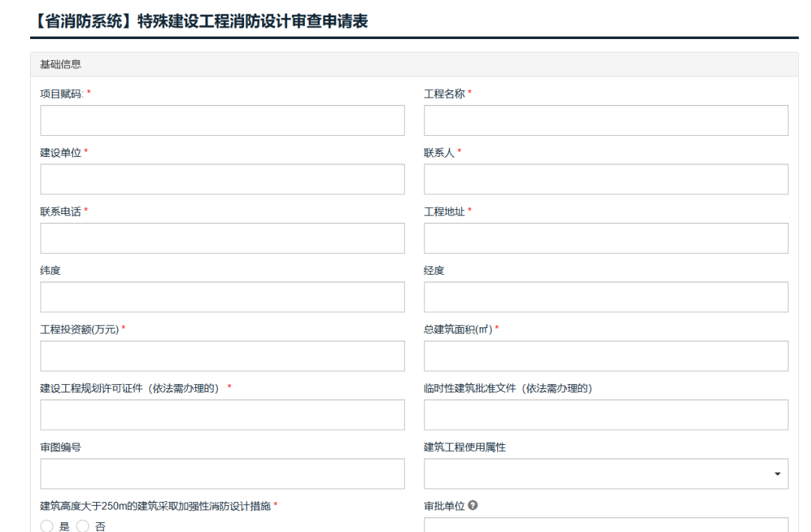Focus the 建设工程规划许可证件 input field

pyautogui.click(x=222, y=415)
